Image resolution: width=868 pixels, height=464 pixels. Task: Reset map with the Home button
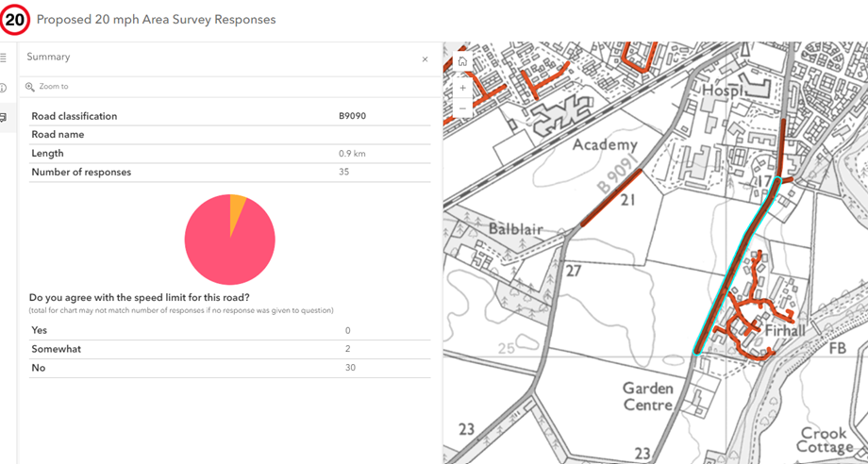tap(462, 62)
